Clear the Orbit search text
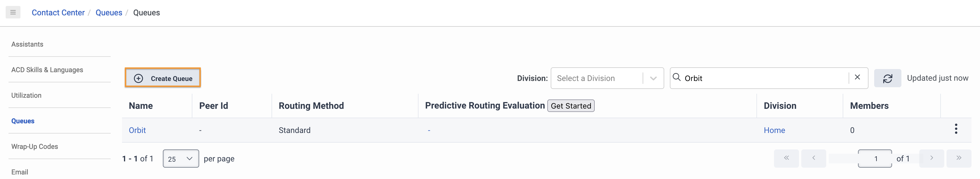The height and width of the screenshot is (179, 980). (x=857, y=78)
